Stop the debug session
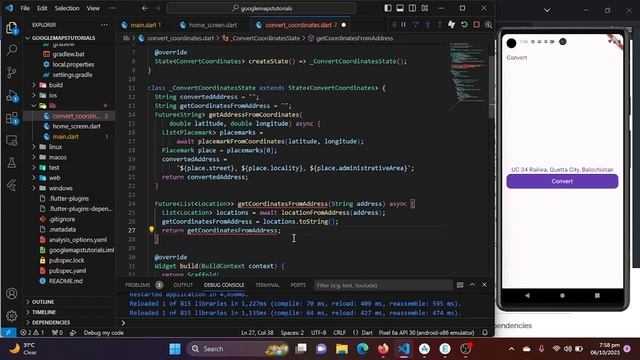 coord(476,25)
